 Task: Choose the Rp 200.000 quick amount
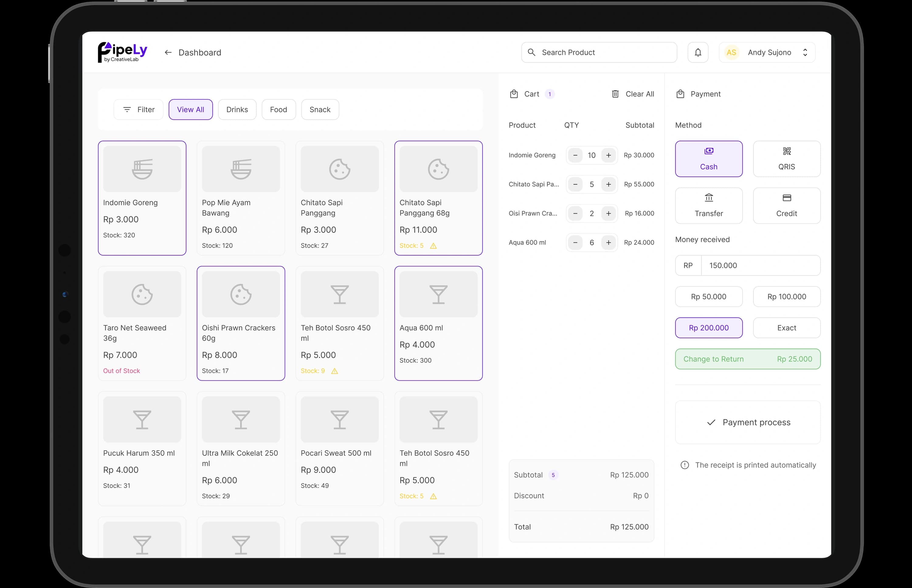[x=709, y=328]
